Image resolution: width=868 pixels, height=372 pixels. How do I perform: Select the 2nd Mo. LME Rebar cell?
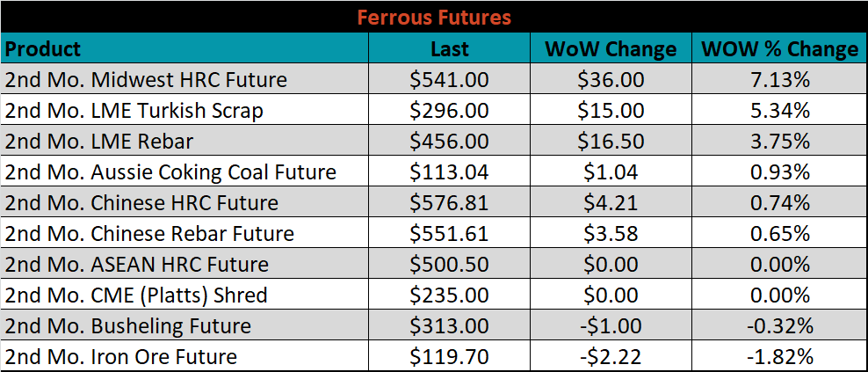coord(184,141)
